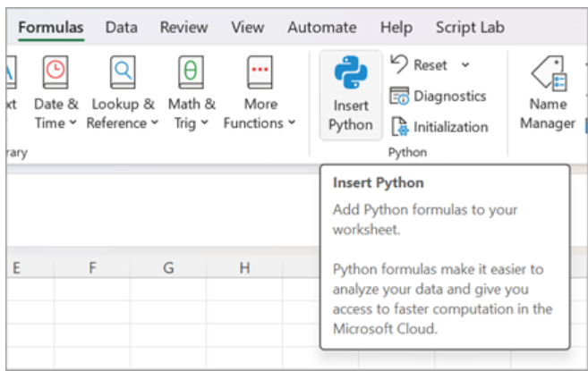Viewport: 588px width, 371px height.
Task: Select column F header
Action: [92, 268]
